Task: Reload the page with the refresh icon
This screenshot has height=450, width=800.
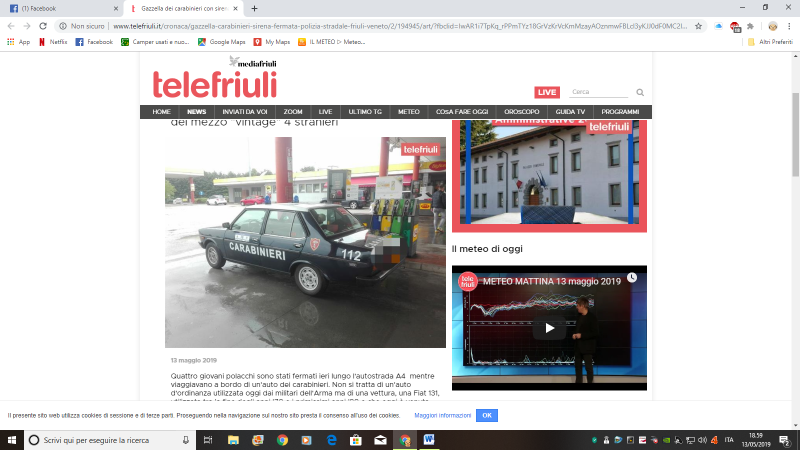Action: pos(43,25)
